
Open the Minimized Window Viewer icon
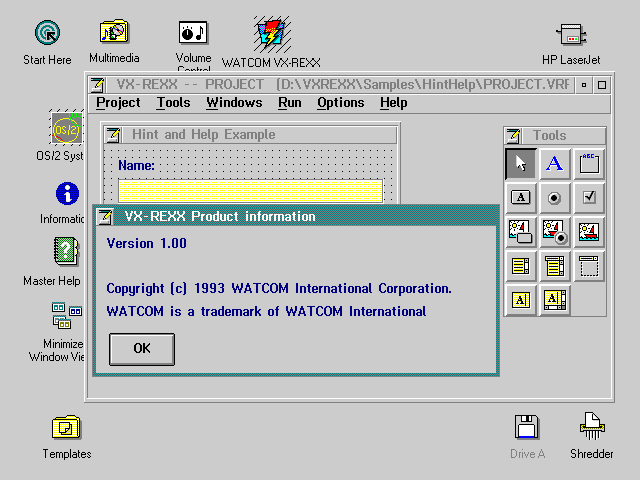pyautogui.click(x=67, y=316)
